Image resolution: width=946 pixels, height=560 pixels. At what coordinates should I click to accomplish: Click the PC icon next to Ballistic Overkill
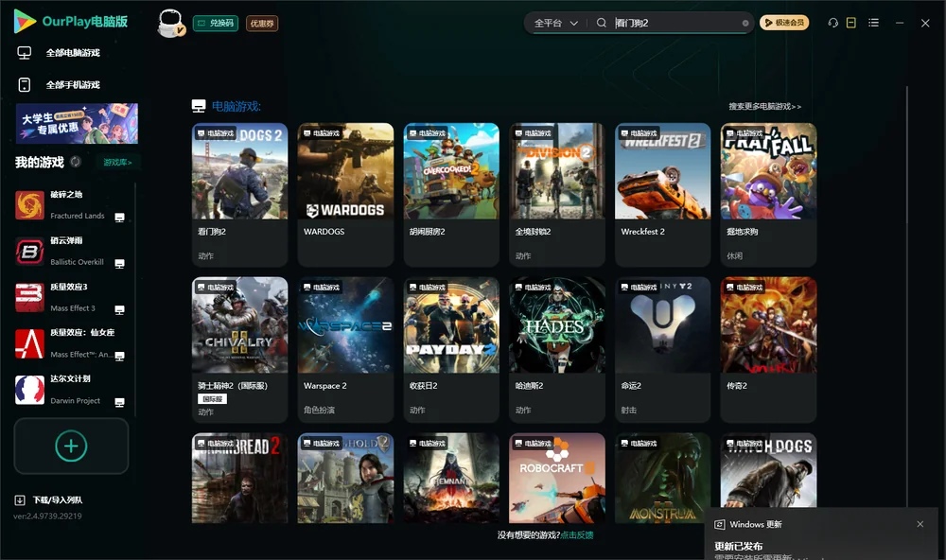pyautogui.click(x=119, y=264)
